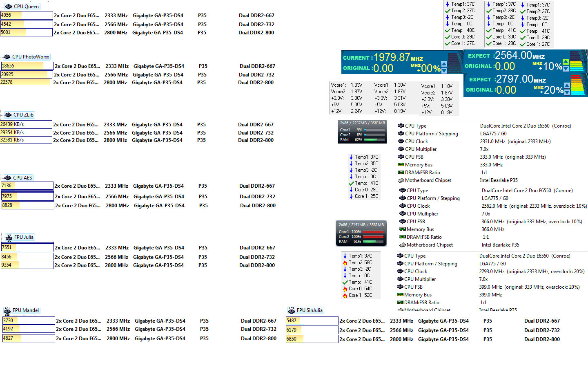This screenshot has width=588, height=368.
Task: Click the ZLib 32581 KB/s result bar
Action: [26, 140]
